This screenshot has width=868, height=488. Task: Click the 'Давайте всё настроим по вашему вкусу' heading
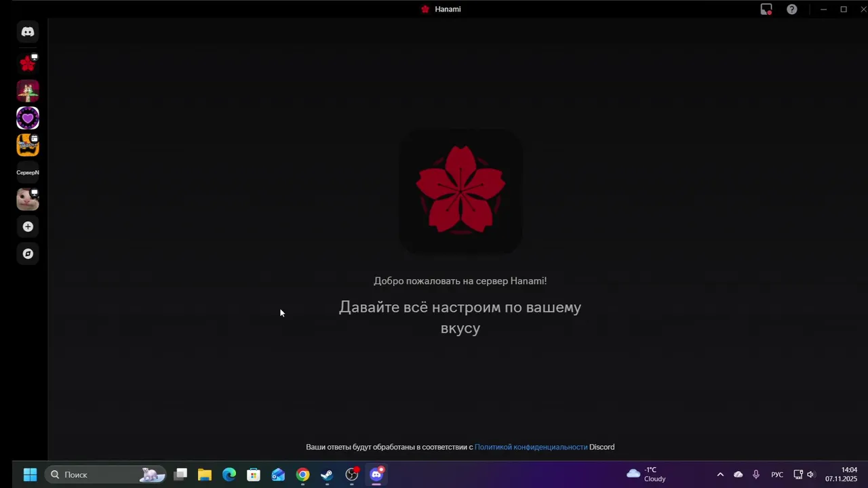(460, 317)
